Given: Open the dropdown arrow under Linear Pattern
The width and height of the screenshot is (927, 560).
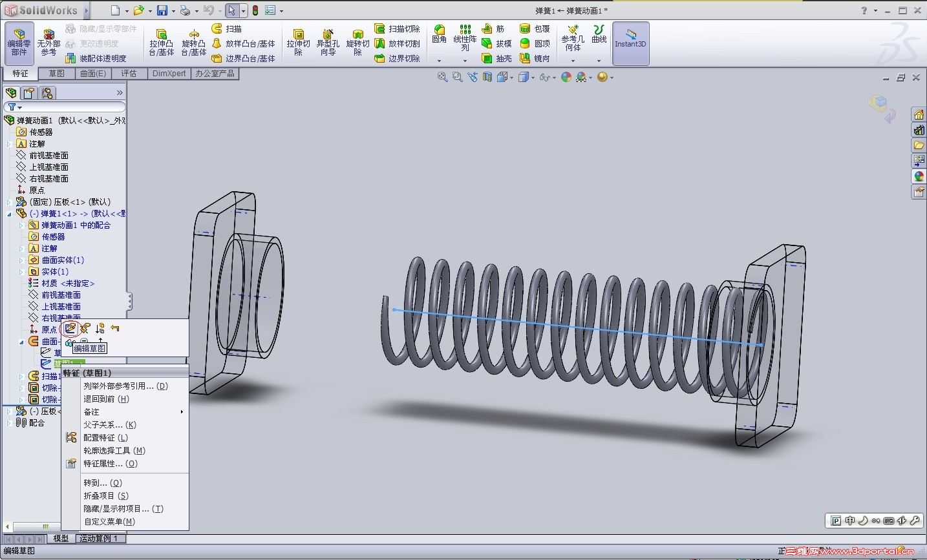Looking at the screenshot, I should (465, 61).
